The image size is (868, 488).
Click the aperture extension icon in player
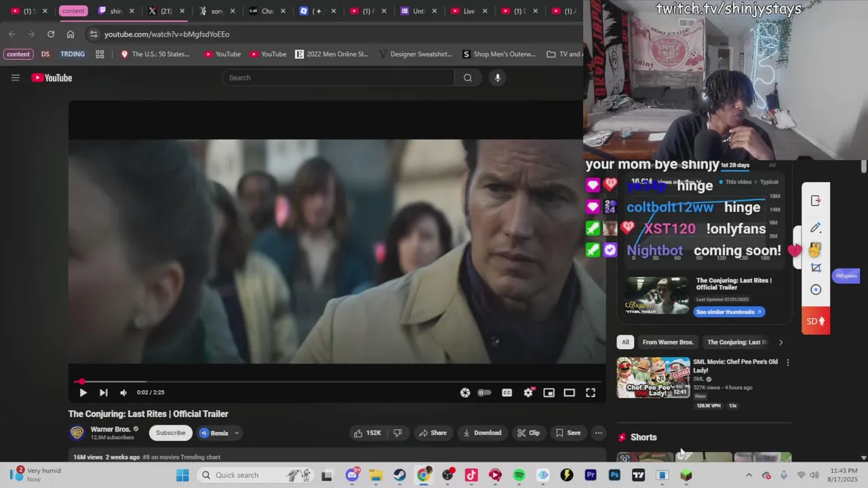(465, 392)
